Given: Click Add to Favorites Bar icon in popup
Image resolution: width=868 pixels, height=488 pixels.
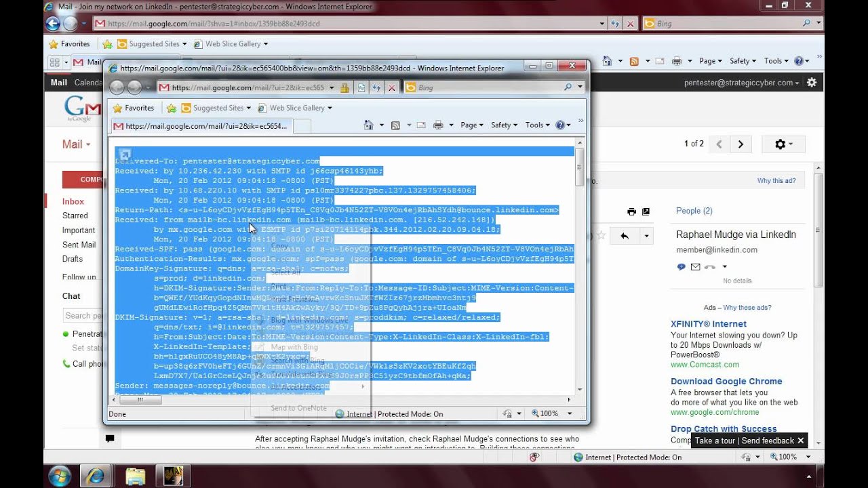Looking at the screenshot, I should (172, 108).
